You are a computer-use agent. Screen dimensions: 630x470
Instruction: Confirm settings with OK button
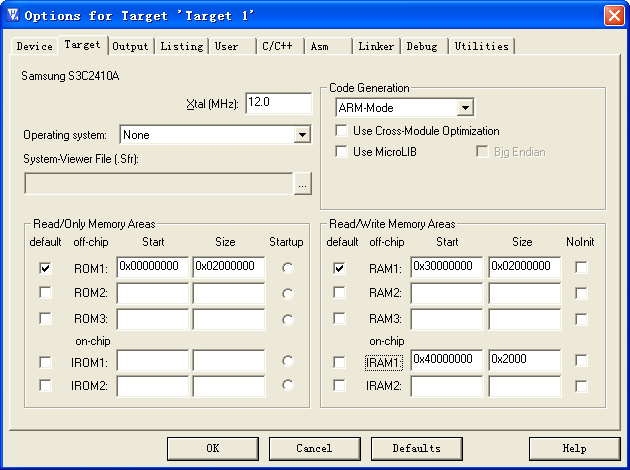coord(213,449)
